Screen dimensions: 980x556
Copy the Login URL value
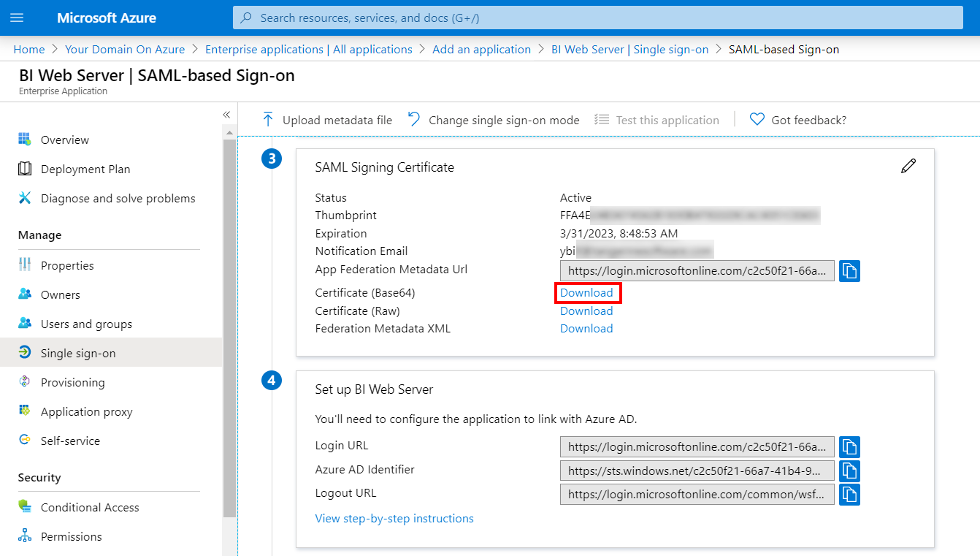coord(849,446)
